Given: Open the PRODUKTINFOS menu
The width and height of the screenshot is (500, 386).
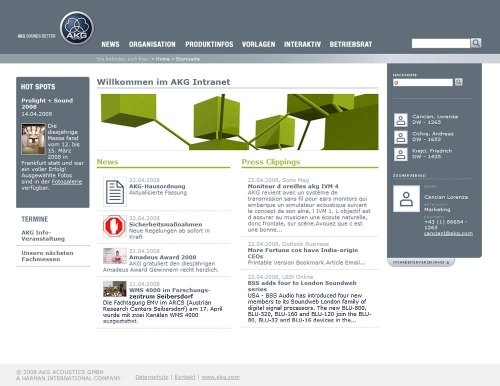Looking at the screenshot, I should (209, 44).
